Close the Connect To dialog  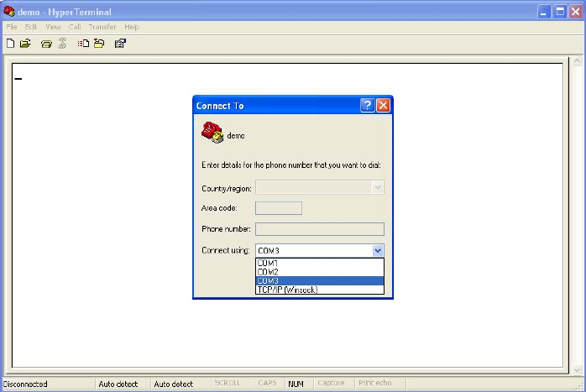click(x=383, y=106)
